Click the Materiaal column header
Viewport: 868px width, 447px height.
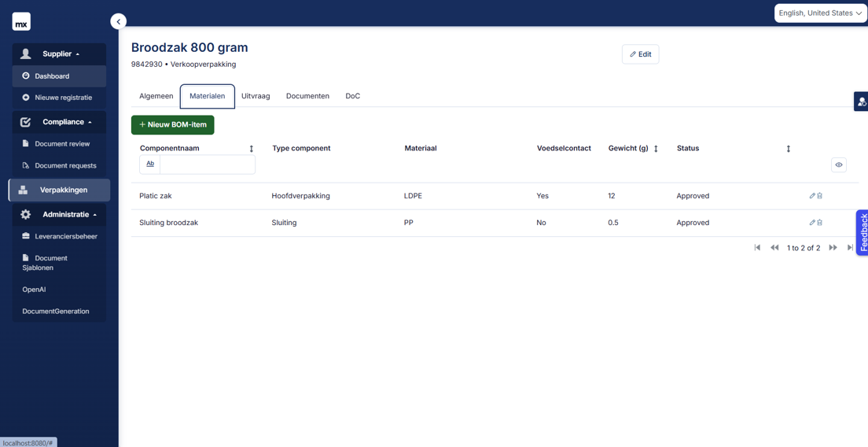pyautogui.click(x=421, y=149)
